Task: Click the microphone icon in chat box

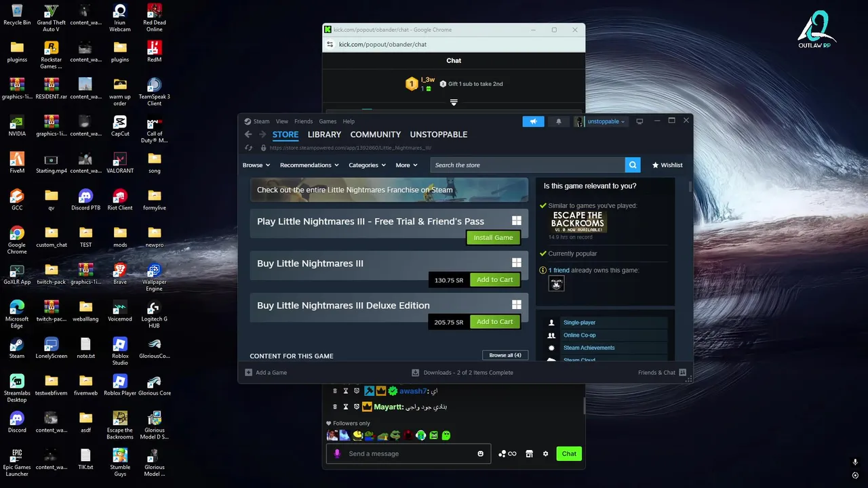Action: [x=337, y=453]
